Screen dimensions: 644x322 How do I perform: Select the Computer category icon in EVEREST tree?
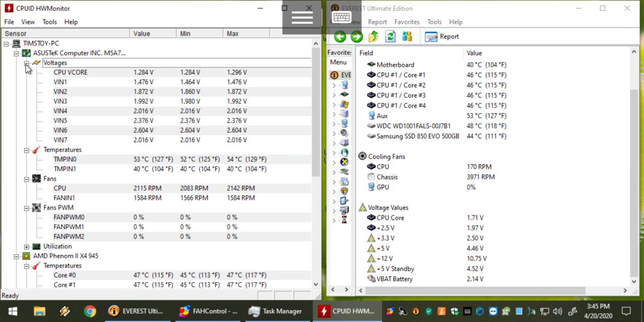(344, 85)
